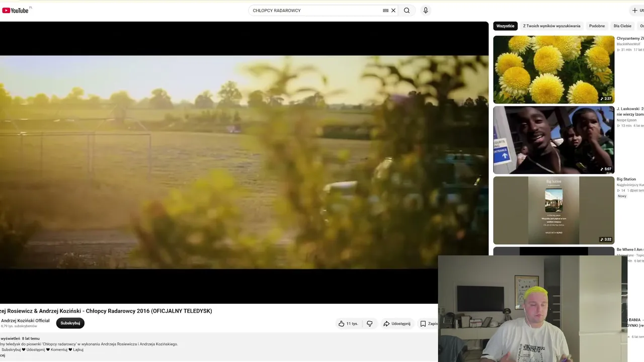Share the video via Udostępnij
Screen dimensions: 644x362
397,324
